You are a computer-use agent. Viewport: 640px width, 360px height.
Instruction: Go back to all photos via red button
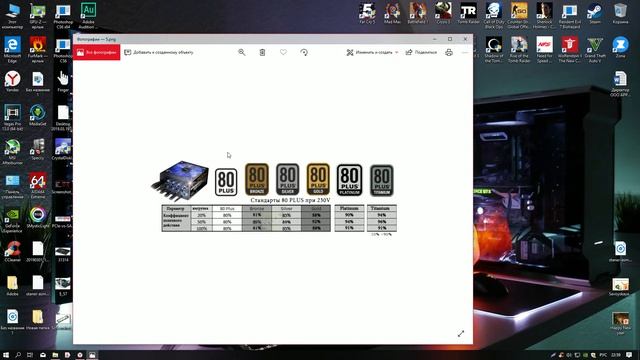point(97,52)
